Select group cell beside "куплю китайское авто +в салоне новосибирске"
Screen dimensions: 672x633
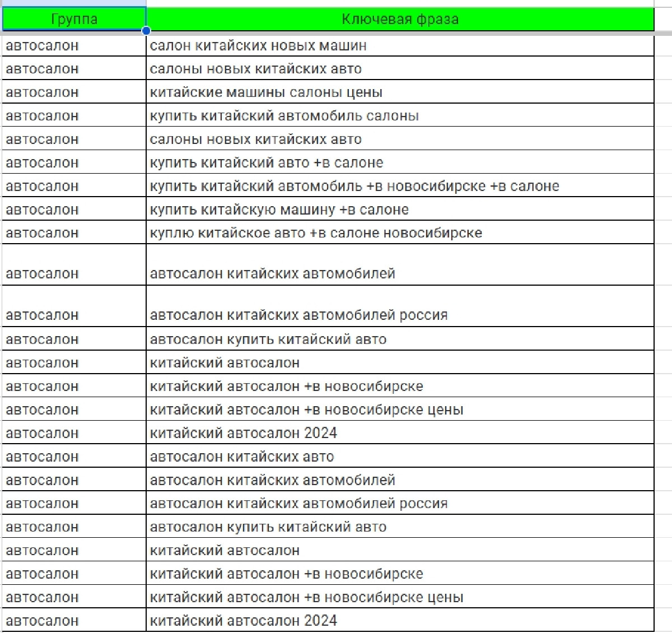click(x=74, y=233)
